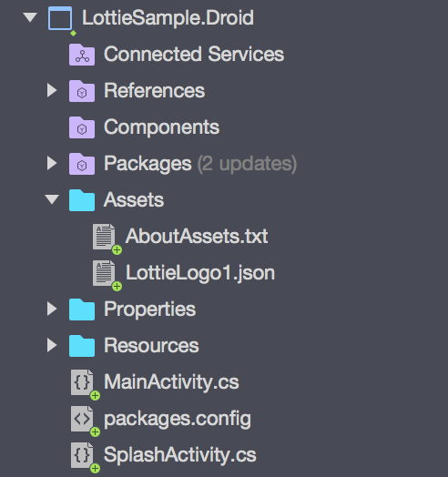Collapse the Assets folder
The height and width of the screenshot is (477, 448).
52,199
